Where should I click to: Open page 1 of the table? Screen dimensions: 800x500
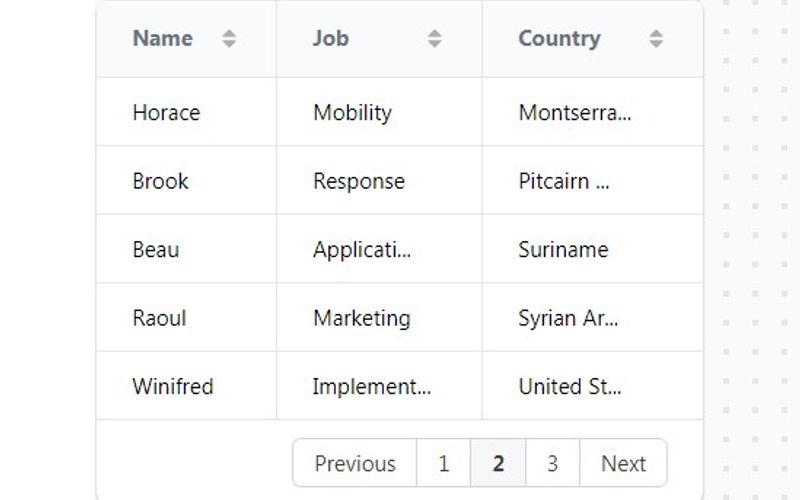pos(444,463)
